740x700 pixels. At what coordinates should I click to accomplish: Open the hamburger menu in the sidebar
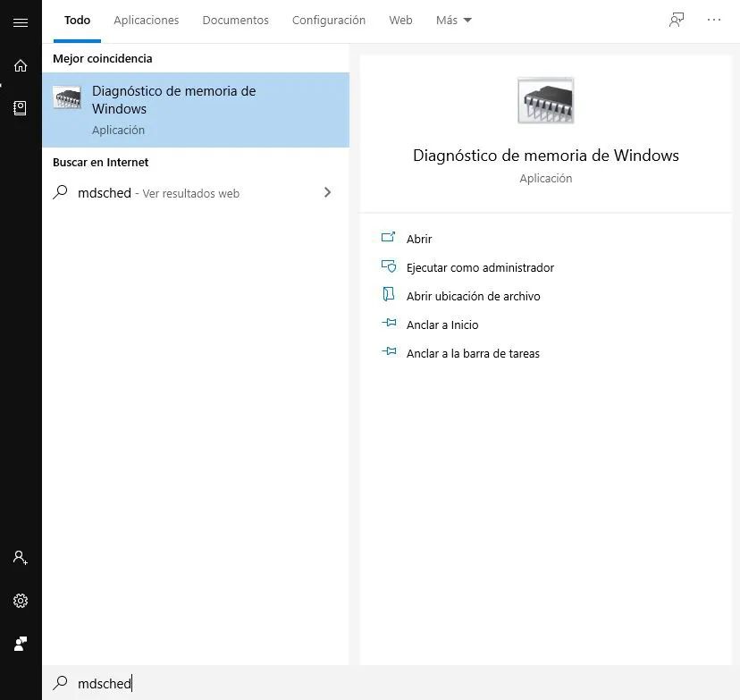click(x=21, y=22)
